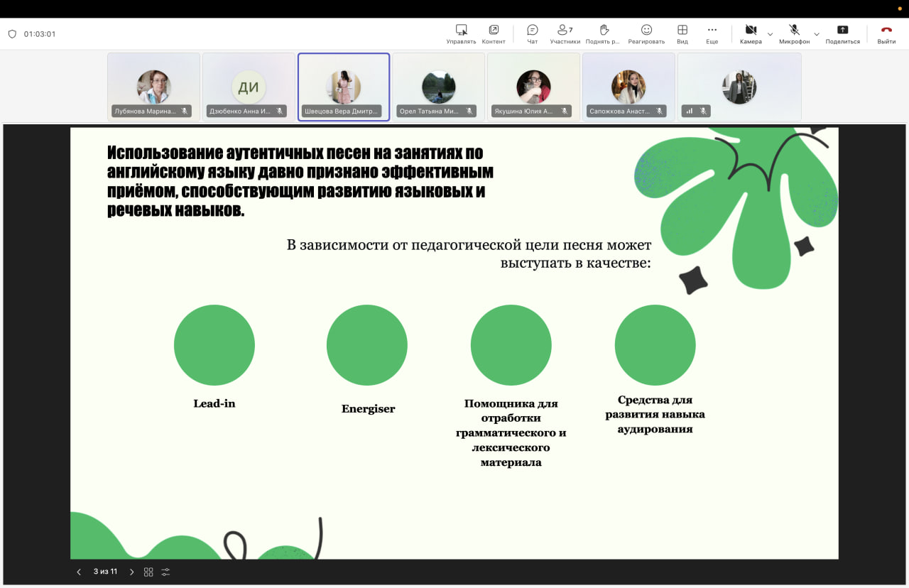Viewport: 909px width, 588px height.
Task: Go to the previous slide
Action: [79, 572]
